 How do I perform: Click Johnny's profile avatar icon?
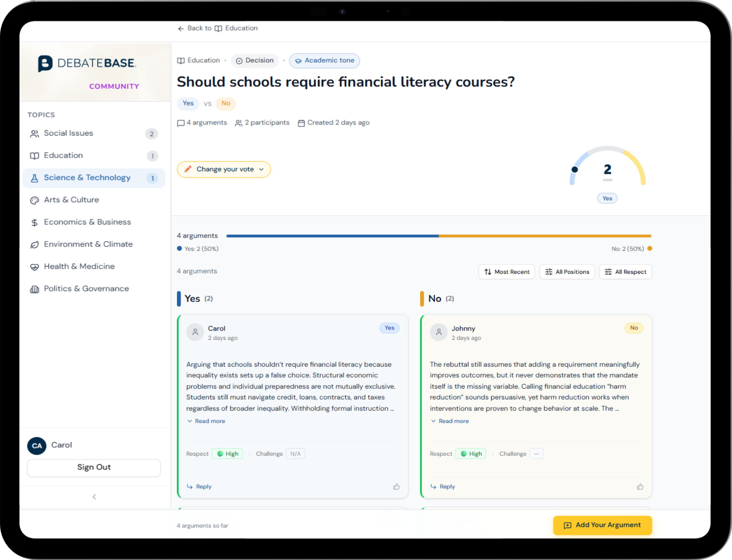438,332
